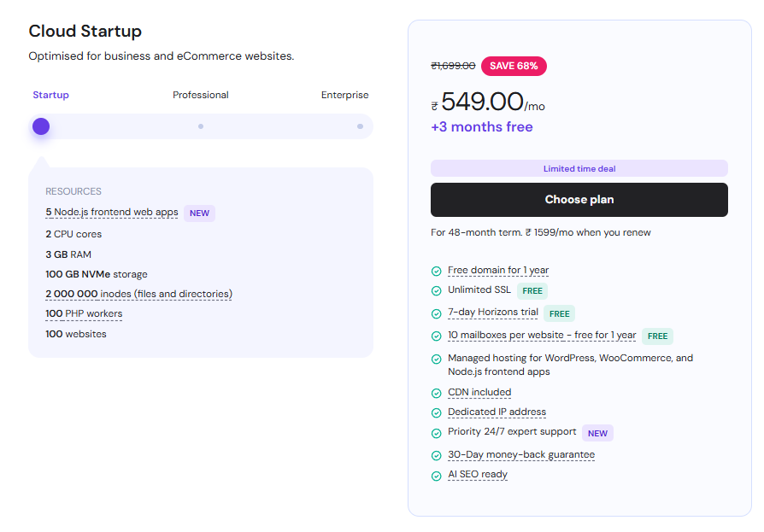The image size is (764, 532).
Task: Expand the Dedicated IP address tooltip
Action: tap(497, 412)
